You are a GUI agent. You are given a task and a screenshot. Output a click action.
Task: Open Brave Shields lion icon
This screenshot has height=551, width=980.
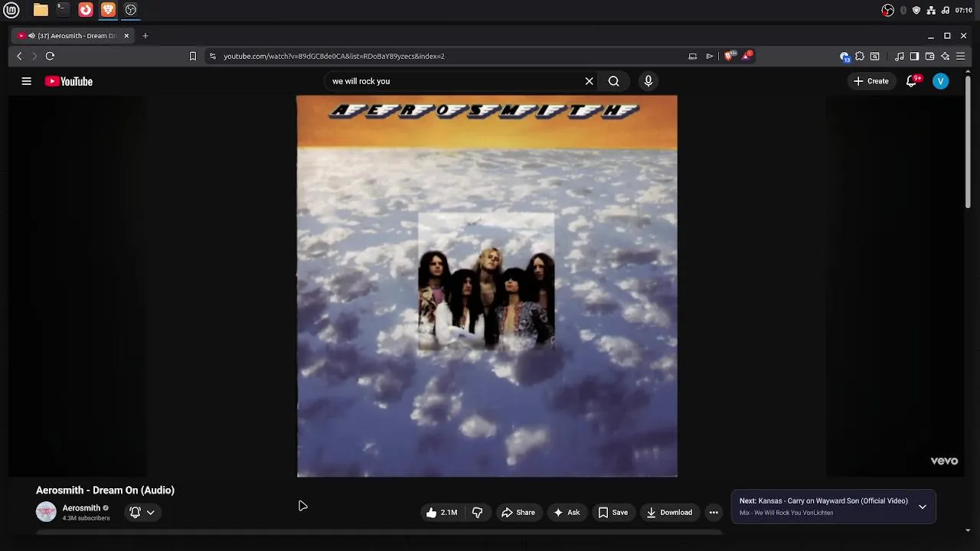[x=730, y=56]
